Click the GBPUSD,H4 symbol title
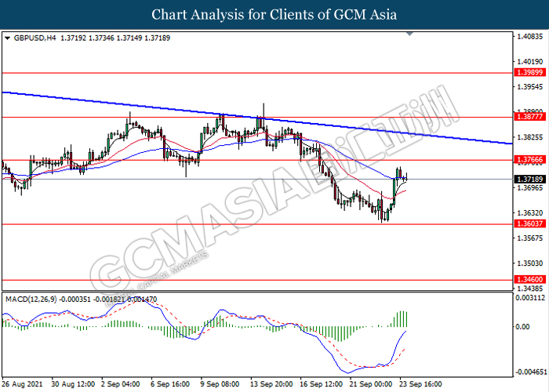549x392 pixels. pos(35,38)
